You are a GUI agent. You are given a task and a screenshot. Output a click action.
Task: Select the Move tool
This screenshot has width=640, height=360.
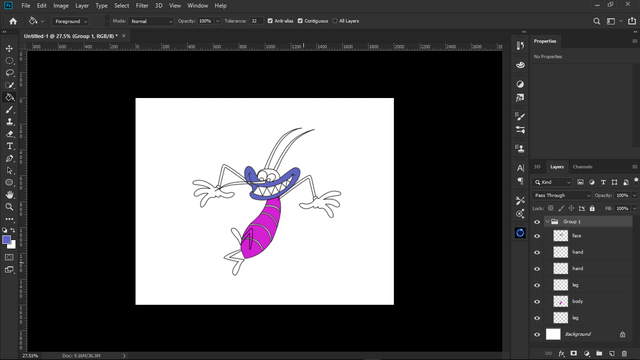9,49
